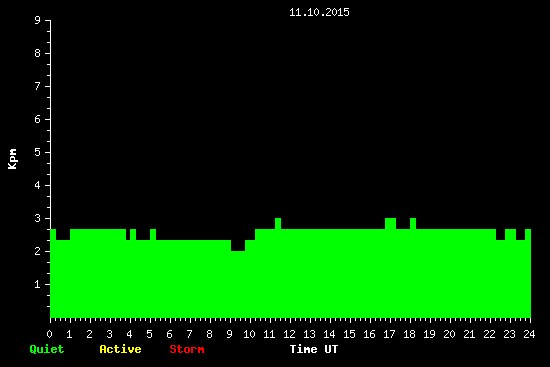This screenshot has height=367, width=550.
Task: Click the hour 0 tick label
Action: [x=49, y=334]
